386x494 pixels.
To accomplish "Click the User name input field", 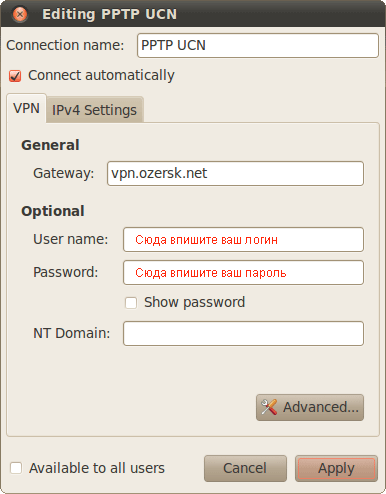I will 243,239.
